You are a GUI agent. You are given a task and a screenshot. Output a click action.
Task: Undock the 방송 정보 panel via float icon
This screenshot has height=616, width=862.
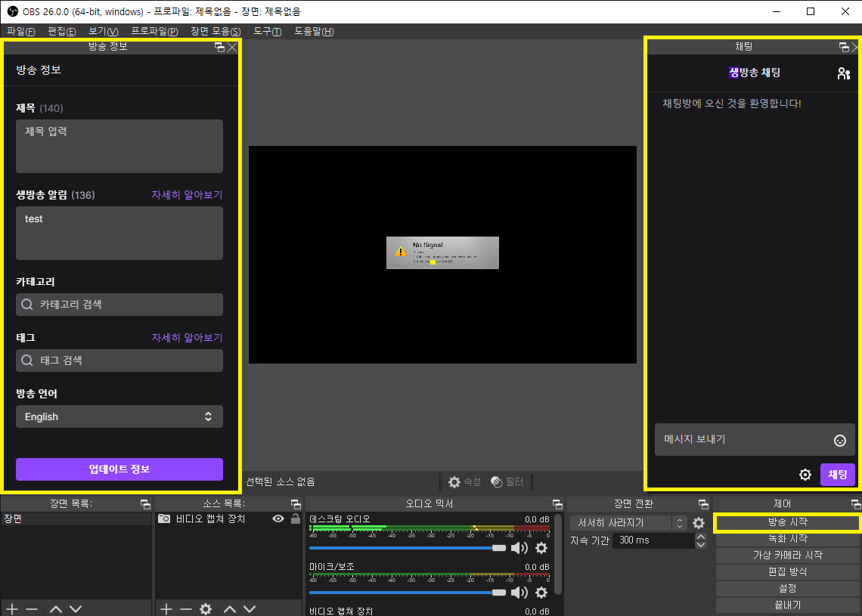tap(219, 48)
